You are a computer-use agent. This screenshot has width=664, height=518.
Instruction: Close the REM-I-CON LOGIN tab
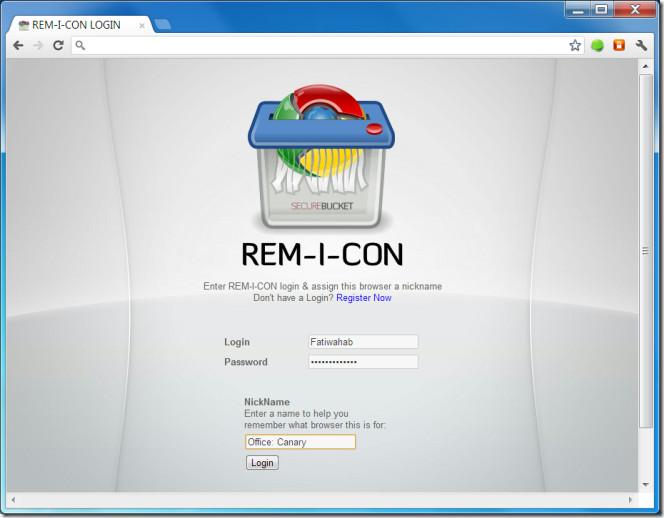pyautogui.click(x=142, y=26)
